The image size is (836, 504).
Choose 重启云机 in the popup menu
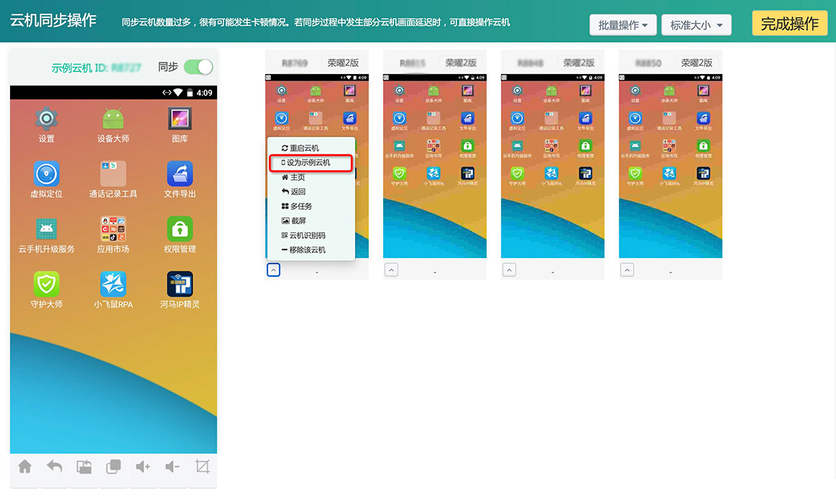tap(304, 148)
